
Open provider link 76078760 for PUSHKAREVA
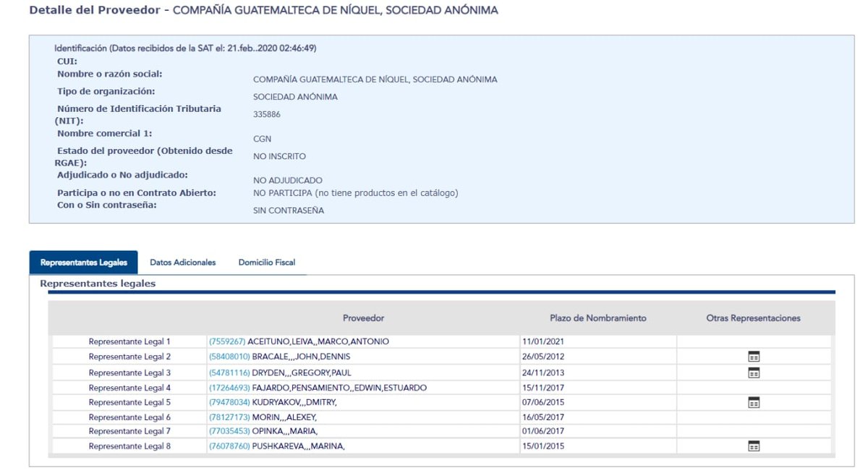pos(230,446)
